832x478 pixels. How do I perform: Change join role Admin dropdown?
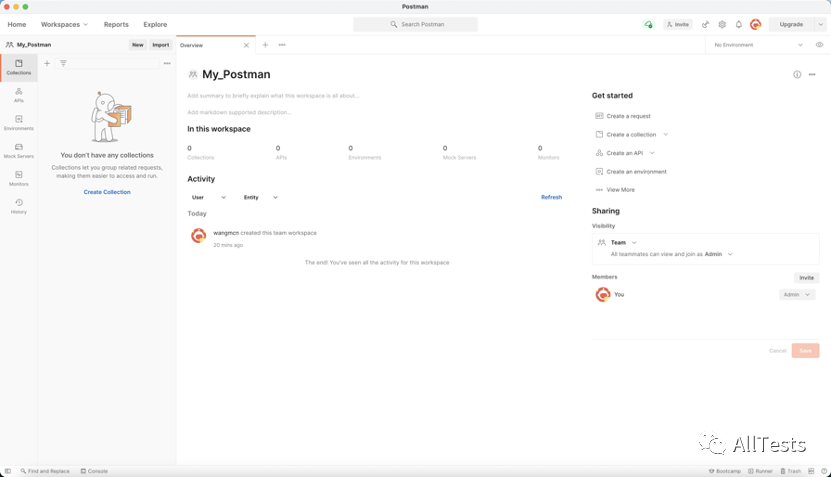719,254
